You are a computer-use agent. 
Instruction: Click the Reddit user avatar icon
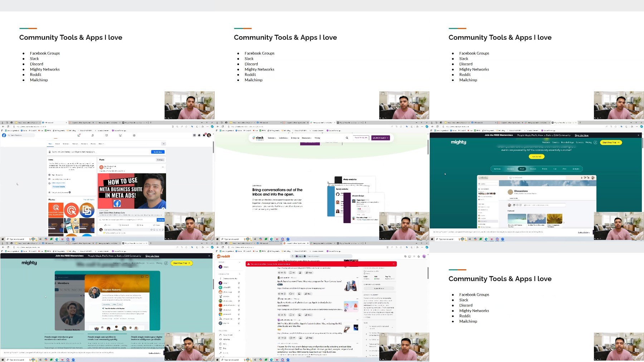424,256
